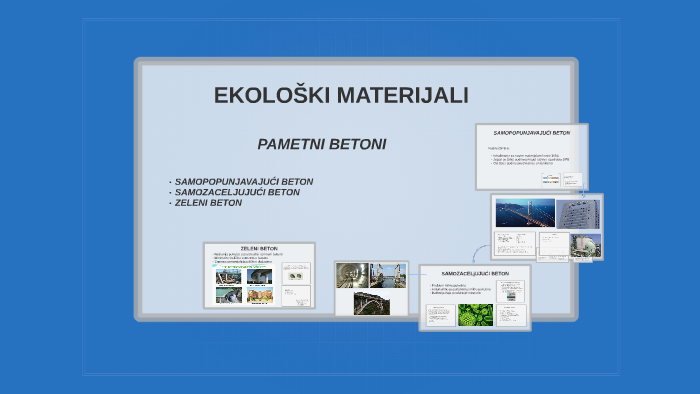Open the SAMOPOPUNJAVAJUĆI BETON frame heading
The image size is (700, 394).
[531, 133]
